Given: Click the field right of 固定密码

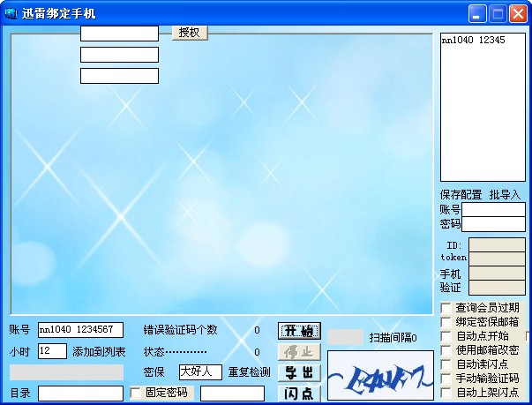Looking at the screenshot, I should coord(232,394).
